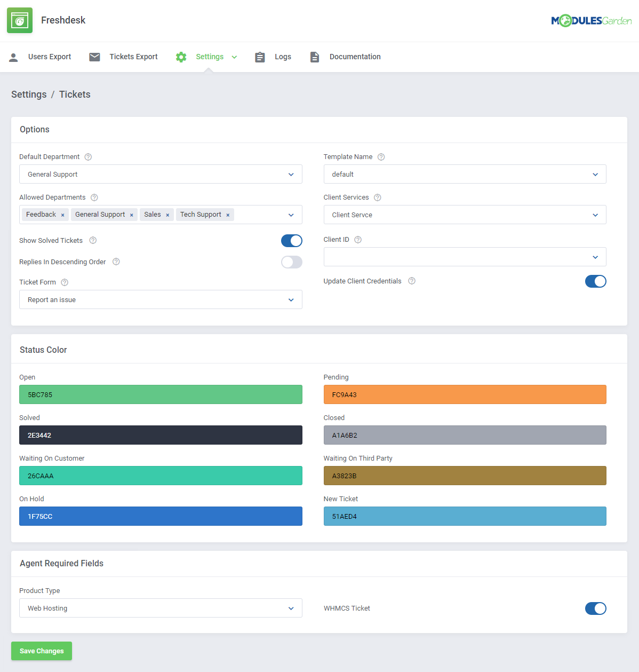The image size is (639, 672).
Task: Click the Logs clipboard icon
Action: click(260, 57)
